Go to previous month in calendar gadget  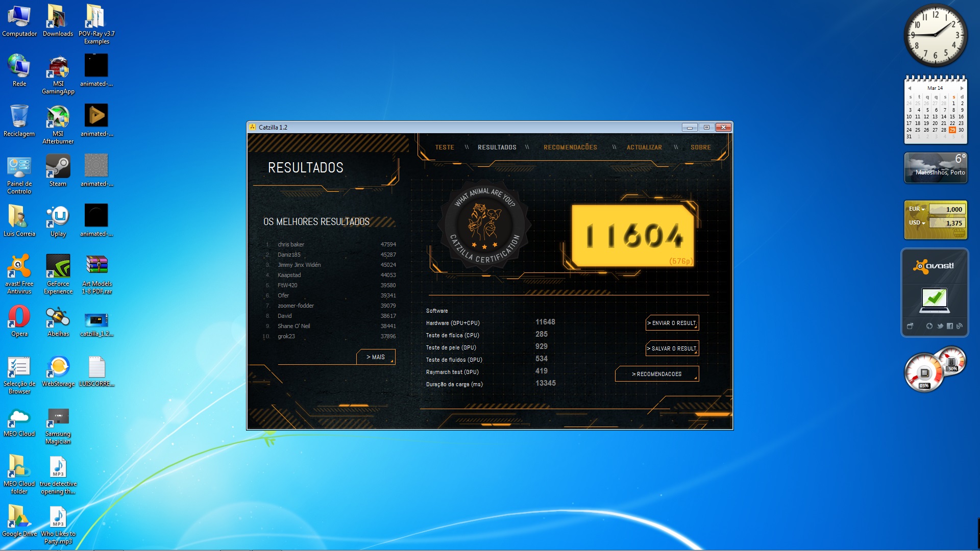910,88
